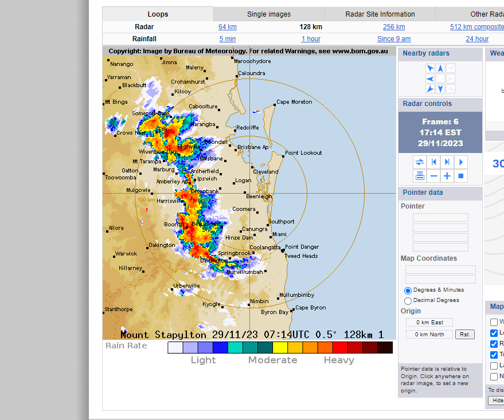Go to the nearby radar to the west

(x=430, y=78)
